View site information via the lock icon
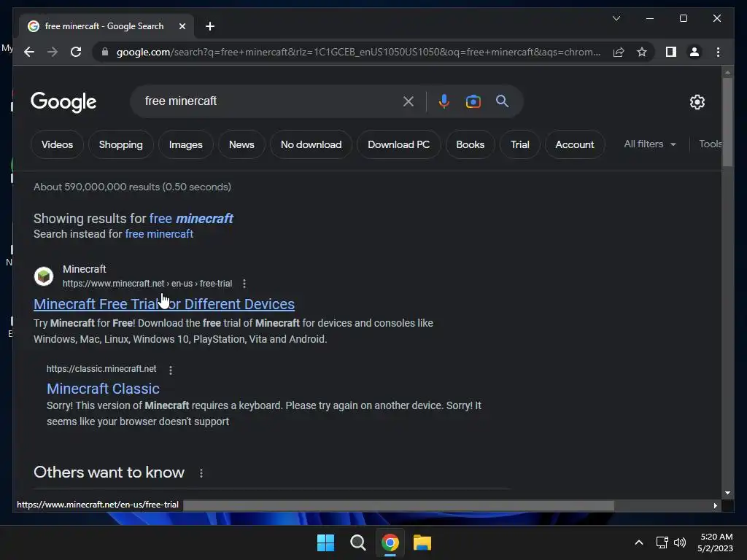This screenshot has width=747, height=560. pyautogui.click(x=105, y=52)
